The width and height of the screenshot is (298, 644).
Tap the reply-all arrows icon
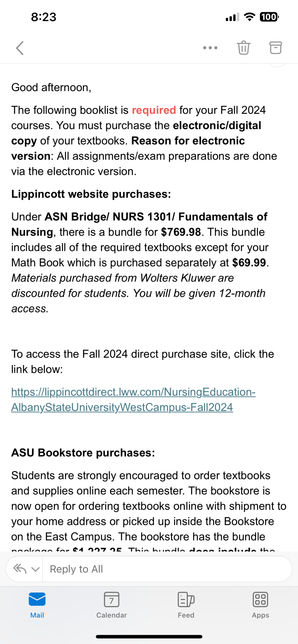20,569
